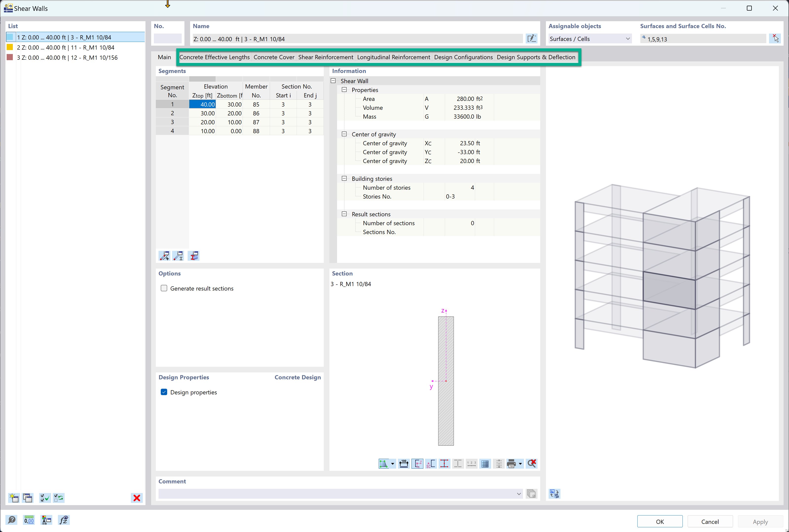Image resolution: width=789 pixels, height=532 pixels.
Task: Open the Shear Reinforcement tab
Action: pos(325,57)
